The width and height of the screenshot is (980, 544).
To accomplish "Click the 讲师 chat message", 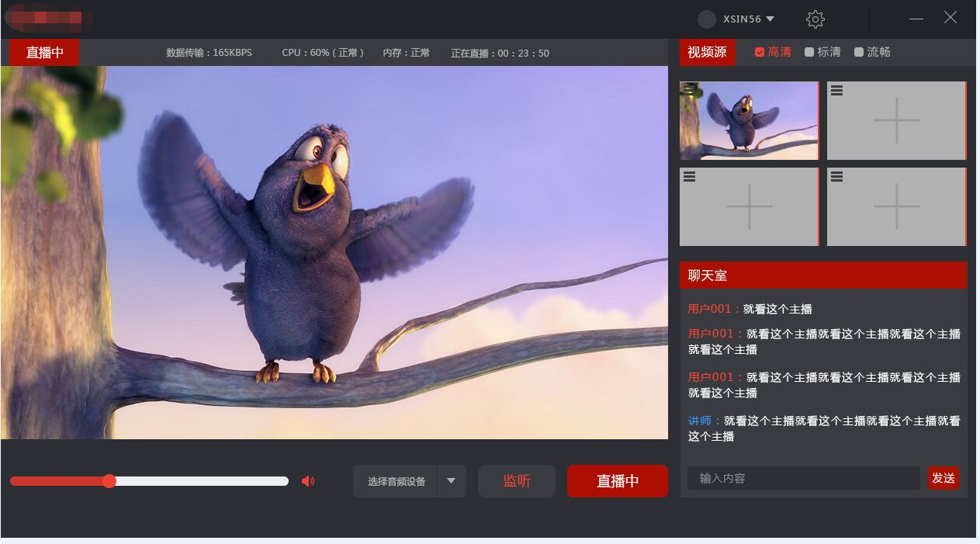I will click(x=824, y=428).
